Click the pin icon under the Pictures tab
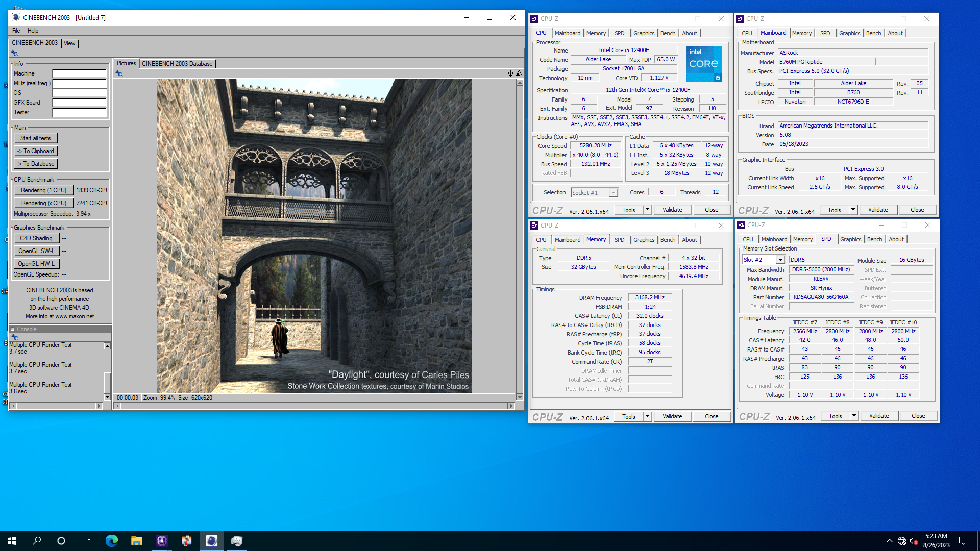 [x=119, y=73]
